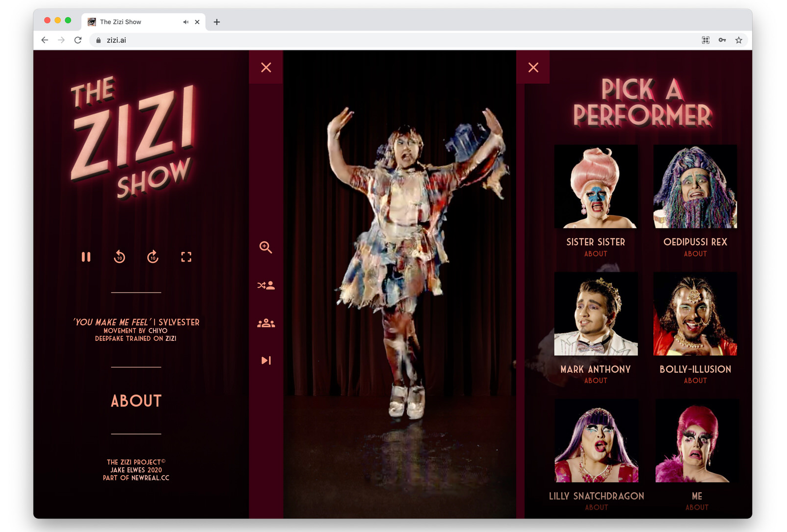Screen dimensions: 787x532
Task: Select Mark Anthony performer thumbnail
Action: pos(596,314)
